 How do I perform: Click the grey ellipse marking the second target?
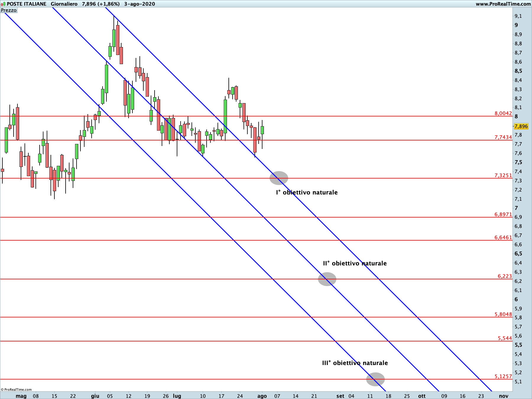pyautogui.click(x=327, y=279)
